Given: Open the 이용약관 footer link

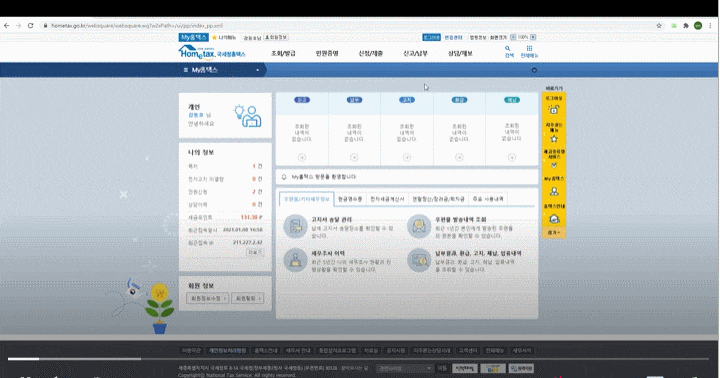Looking at the screenshot, I should (x=191, y=350).
